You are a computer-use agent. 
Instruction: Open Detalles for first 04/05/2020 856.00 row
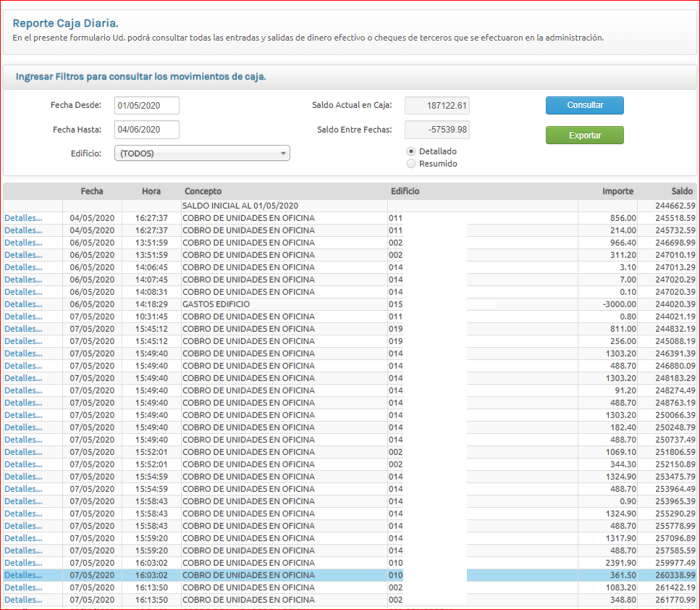23,218
